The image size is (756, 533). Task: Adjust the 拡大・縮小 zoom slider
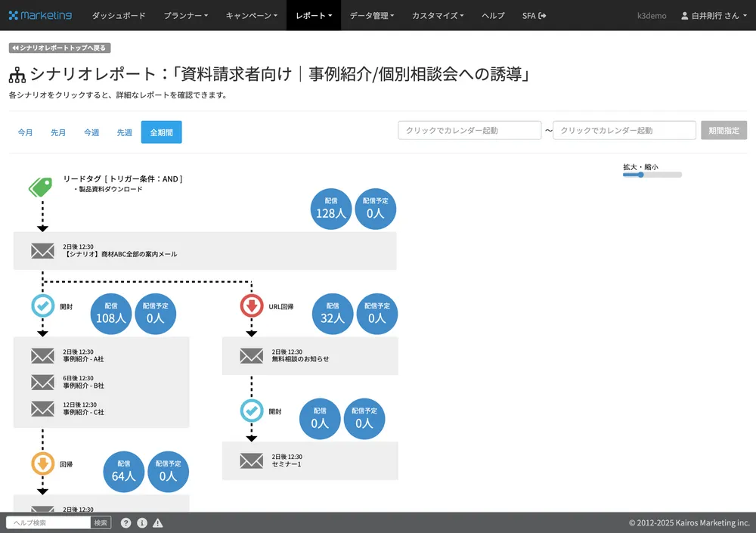pos(641,175)
